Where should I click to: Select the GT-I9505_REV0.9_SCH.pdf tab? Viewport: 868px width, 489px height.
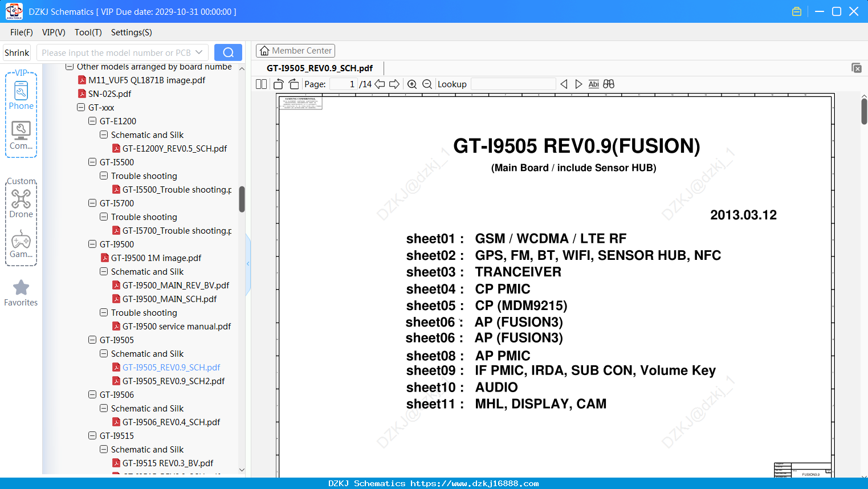pos(320,68)
